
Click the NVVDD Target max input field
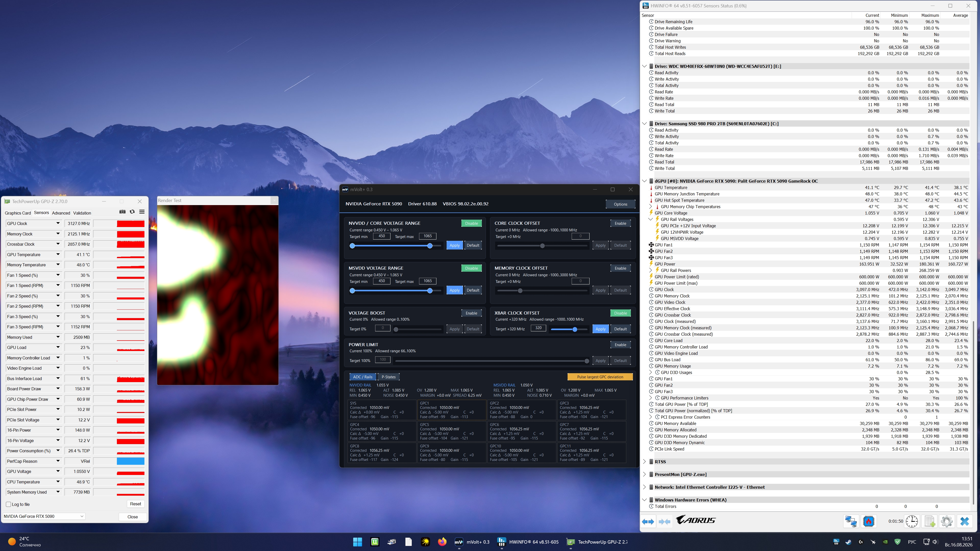point(428,236)
